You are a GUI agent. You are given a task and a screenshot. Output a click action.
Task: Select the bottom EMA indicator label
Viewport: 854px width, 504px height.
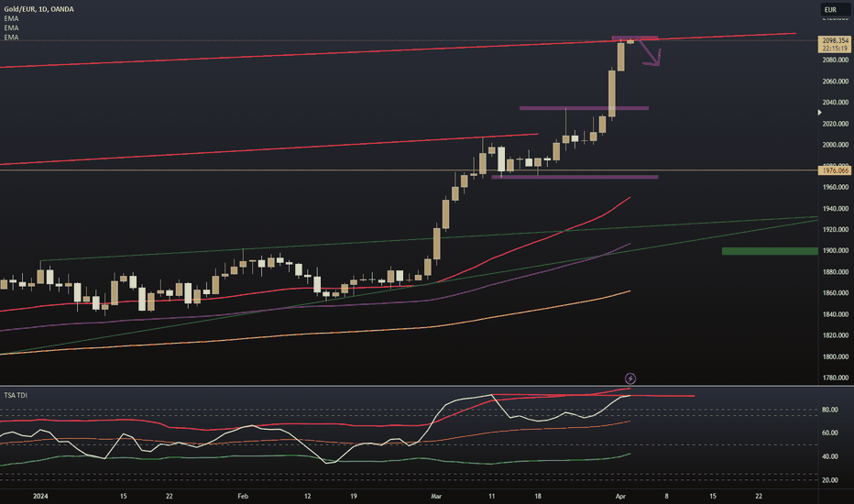[11, 37]
